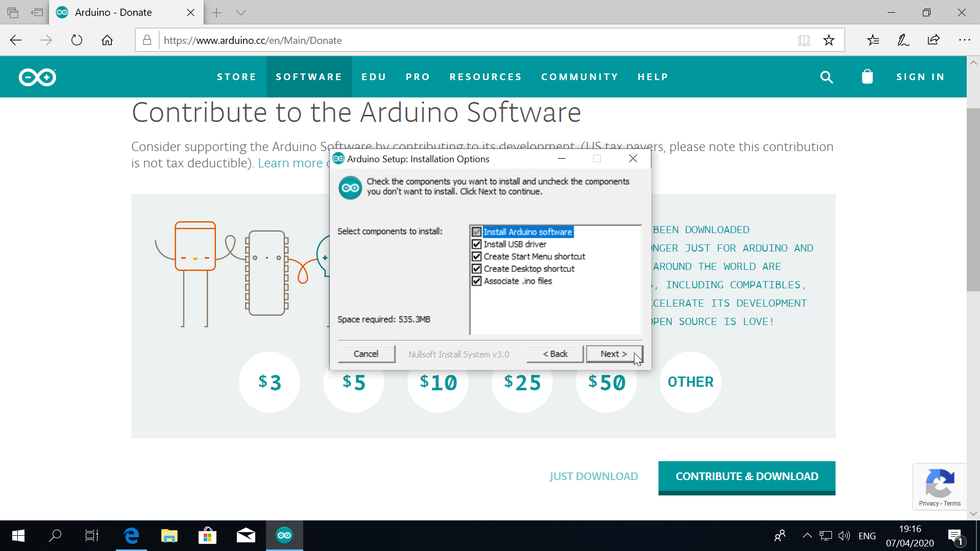
Task: Add page to favorites star icon
Action: click(x=829, y=40)
